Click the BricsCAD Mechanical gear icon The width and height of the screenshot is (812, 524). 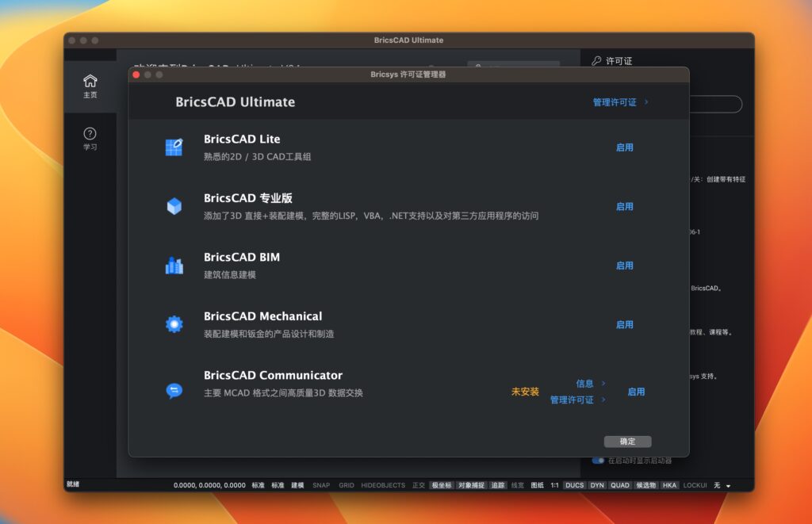coord(176,323)
